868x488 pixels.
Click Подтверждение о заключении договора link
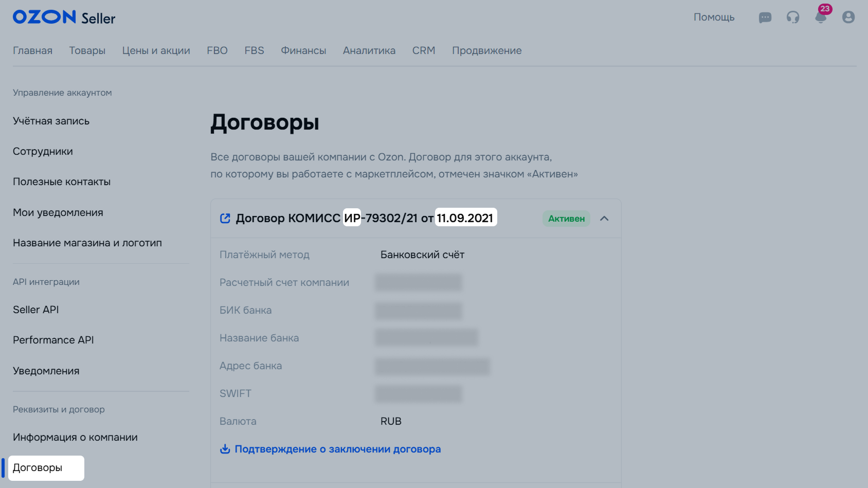pos(338,449)
